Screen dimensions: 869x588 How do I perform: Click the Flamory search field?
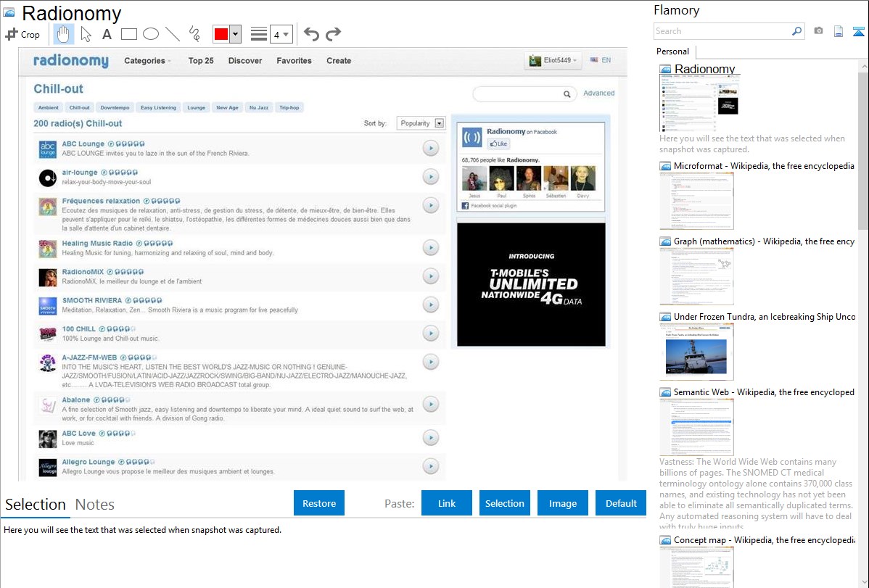tap(722, 31)
